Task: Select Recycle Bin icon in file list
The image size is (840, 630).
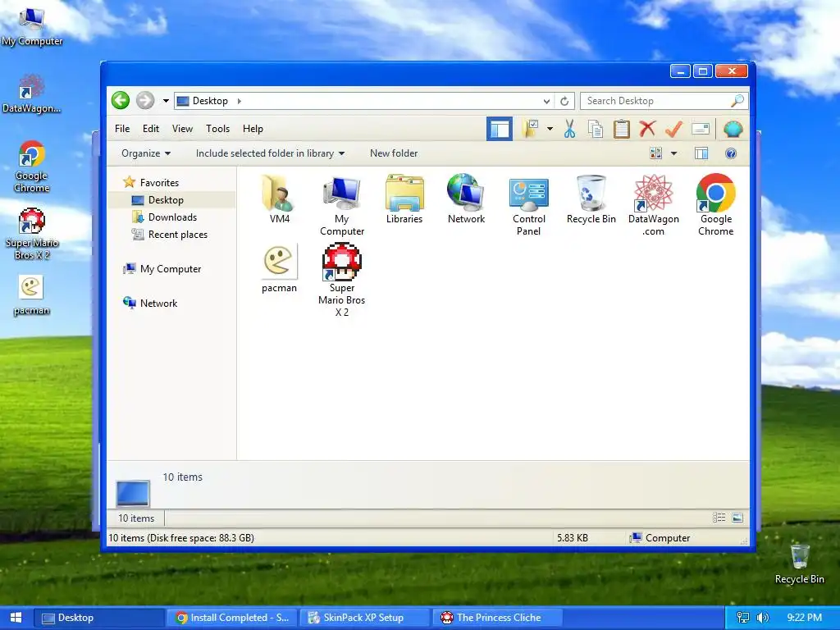Action: 591,199
